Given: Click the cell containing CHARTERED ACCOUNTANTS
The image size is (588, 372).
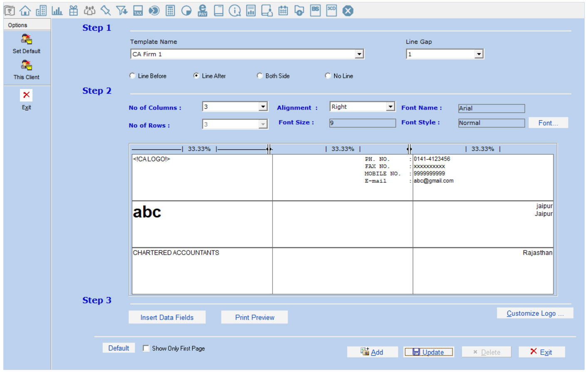Looking at the screenshot, I should click(202, 270).
